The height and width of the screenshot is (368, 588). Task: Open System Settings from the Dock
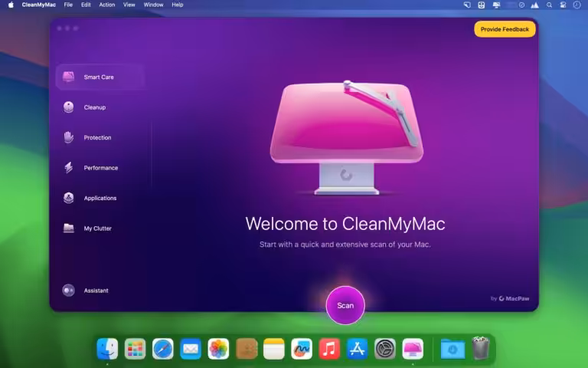[385, 349]
